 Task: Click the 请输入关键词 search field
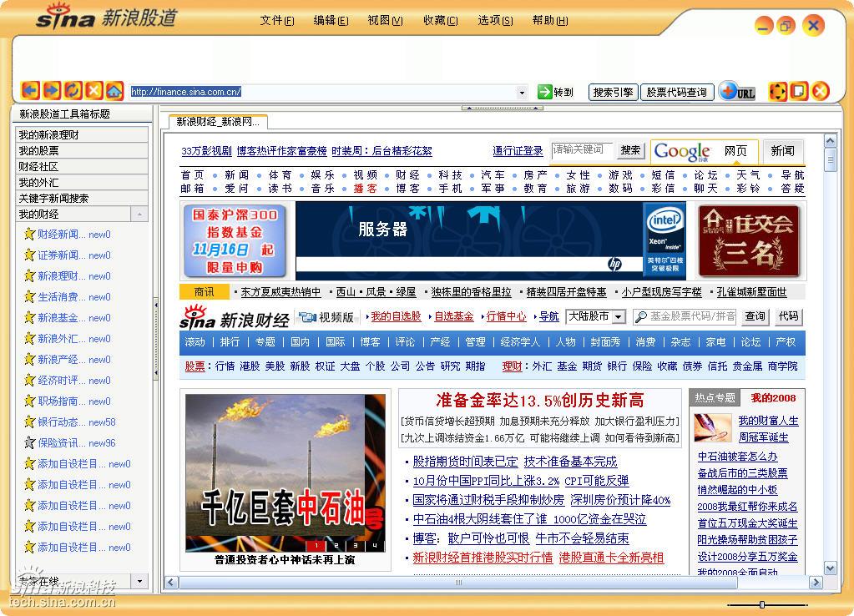click(x=583, y=150)
